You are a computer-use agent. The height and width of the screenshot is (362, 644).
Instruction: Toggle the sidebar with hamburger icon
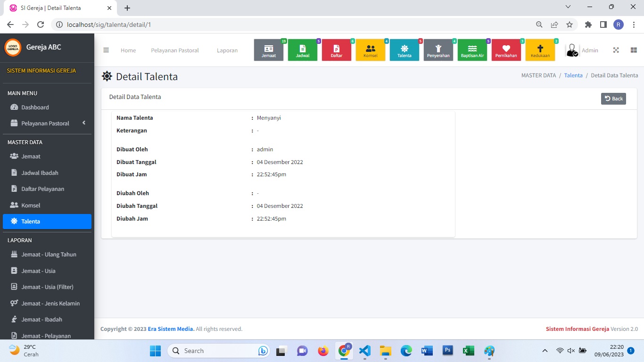click(x=106, y=50)
